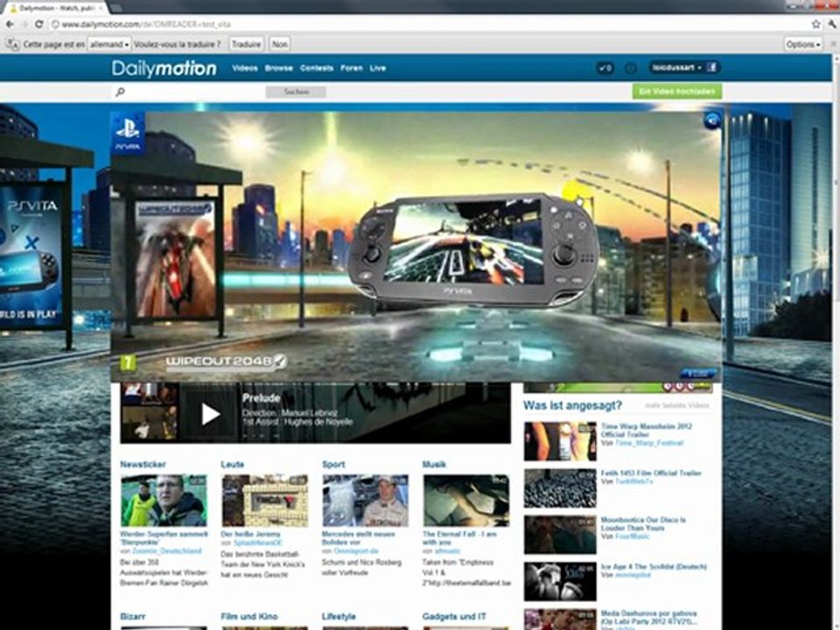Open the Newsticker category heading

point(143,465)
